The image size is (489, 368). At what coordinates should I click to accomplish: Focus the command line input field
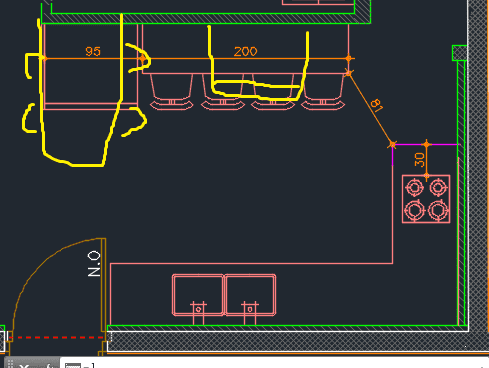tap(273, 364)
